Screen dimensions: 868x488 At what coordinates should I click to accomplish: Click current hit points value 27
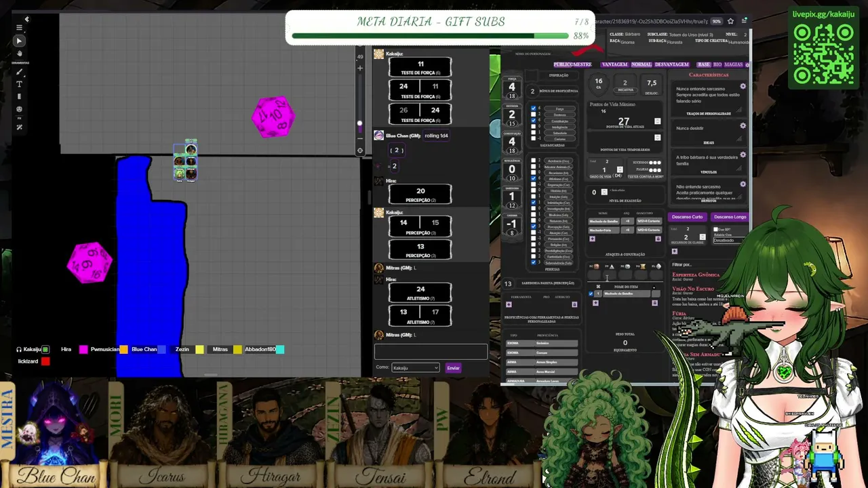623,121
